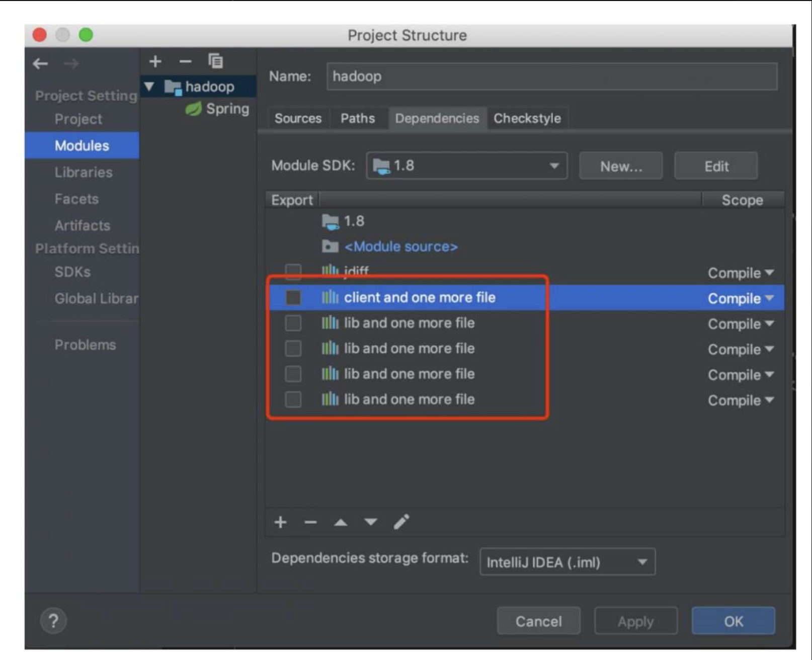The height and width of the screenshot is (660, 812).
Task: Add a dependency with the plus icon
Action: point(281,522)
